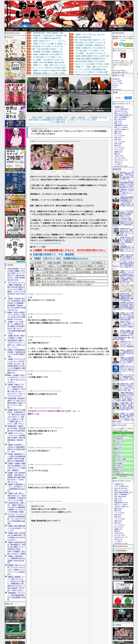This screenshot has height=644, width=138.
Task: Click favicon beside 吉村知事 アース製薬 link
Action: point(32,263)
